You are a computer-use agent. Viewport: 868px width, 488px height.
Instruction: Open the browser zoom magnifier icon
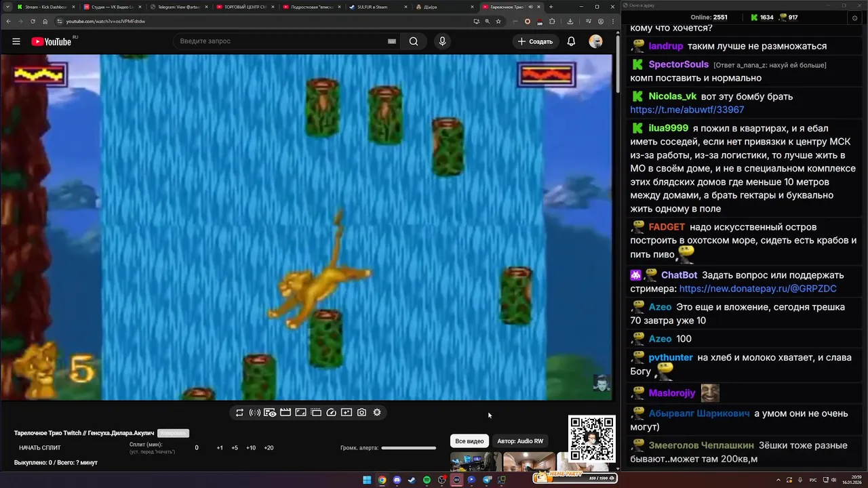[487, 21]
